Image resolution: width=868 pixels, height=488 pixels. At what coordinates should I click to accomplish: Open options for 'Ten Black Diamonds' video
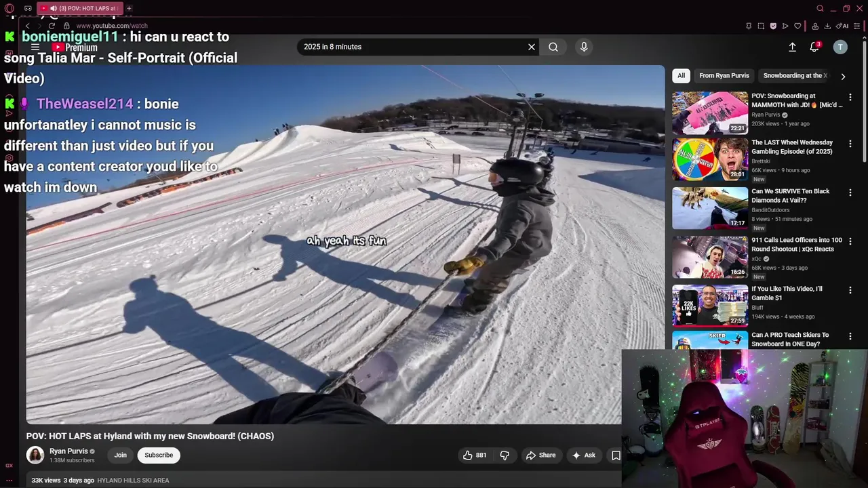[850, 192]
